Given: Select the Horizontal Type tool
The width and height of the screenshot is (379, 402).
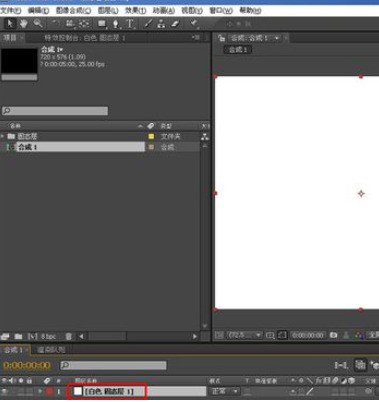Looking at the screenshot, I should pyautogui.click(x=130, y=24).
